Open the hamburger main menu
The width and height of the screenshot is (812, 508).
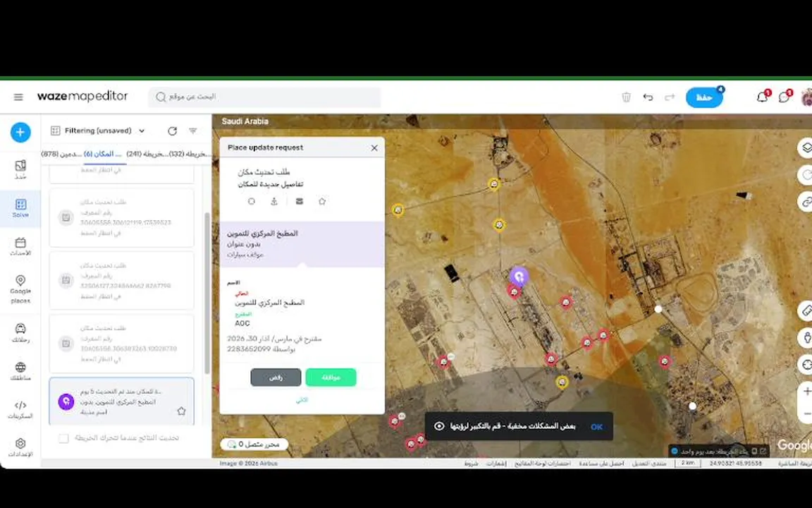click(x=18, y=97)
